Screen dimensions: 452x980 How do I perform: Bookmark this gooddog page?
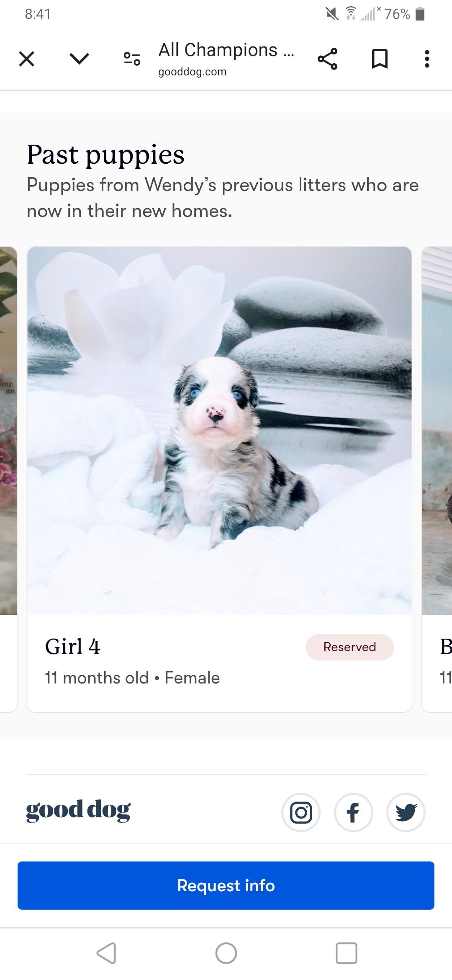click(380, 59)
